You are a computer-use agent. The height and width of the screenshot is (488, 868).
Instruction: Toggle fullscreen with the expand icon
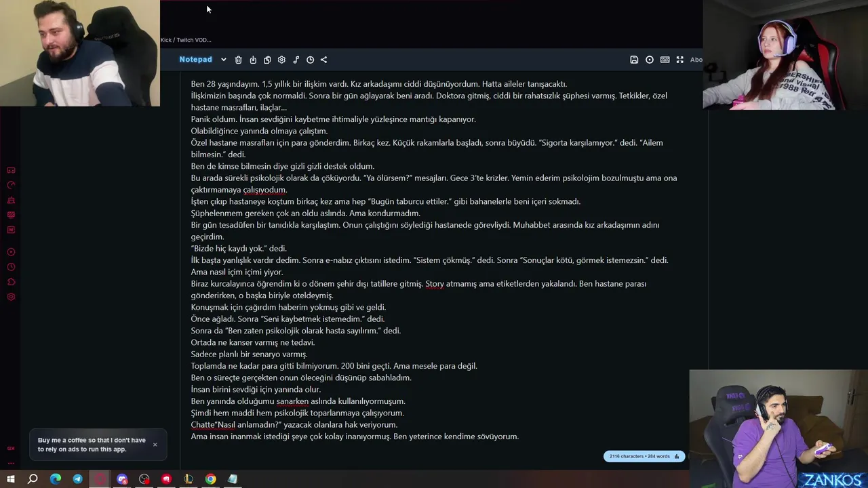[679, 60]
